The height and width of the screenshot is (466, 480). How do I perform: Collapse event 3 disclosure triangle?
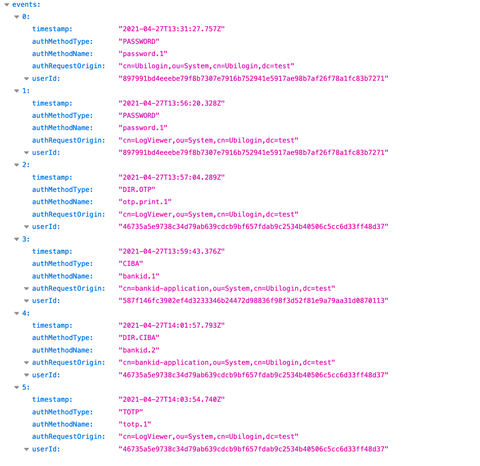pos(17,239)
